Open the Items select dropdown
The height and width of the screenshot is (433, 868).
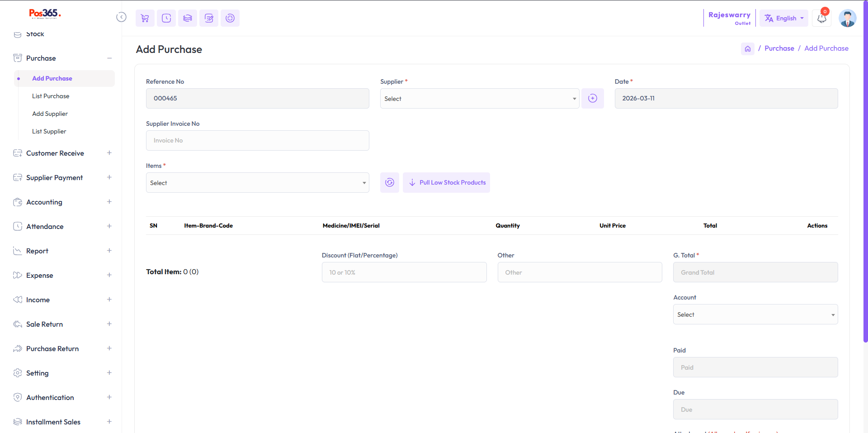(x=257, y=183)
